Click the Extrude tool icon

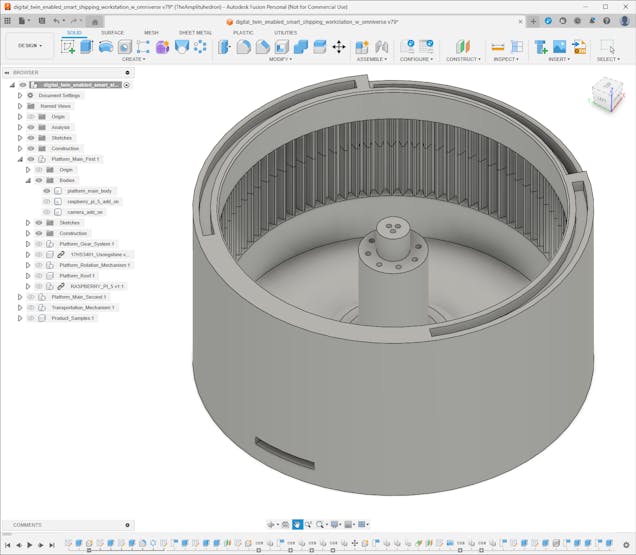coord(87,46)
